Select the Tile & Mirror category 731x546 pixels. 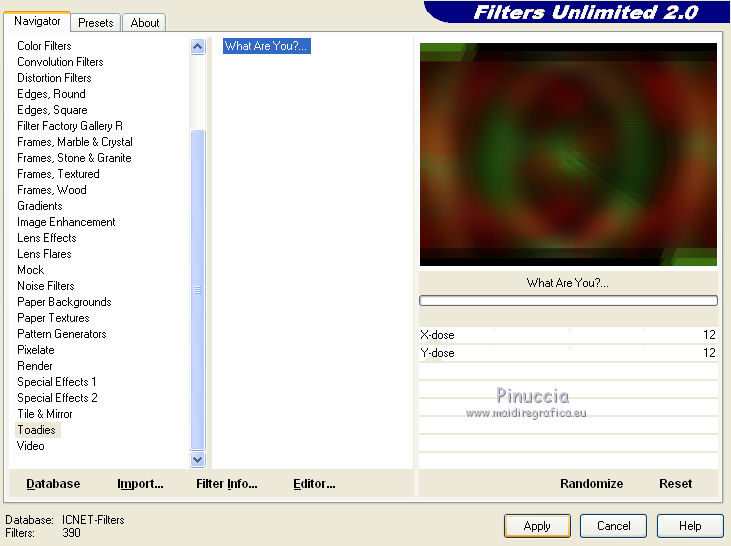[x=45, y=414]
